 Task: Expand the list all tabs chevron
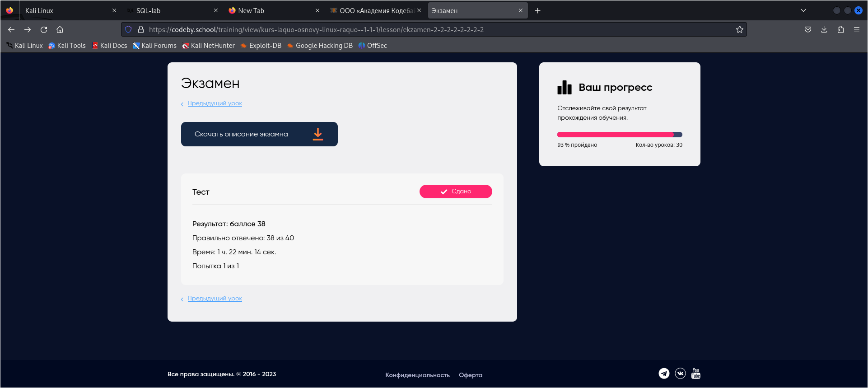pyautogui.click(x=803, y=10)
